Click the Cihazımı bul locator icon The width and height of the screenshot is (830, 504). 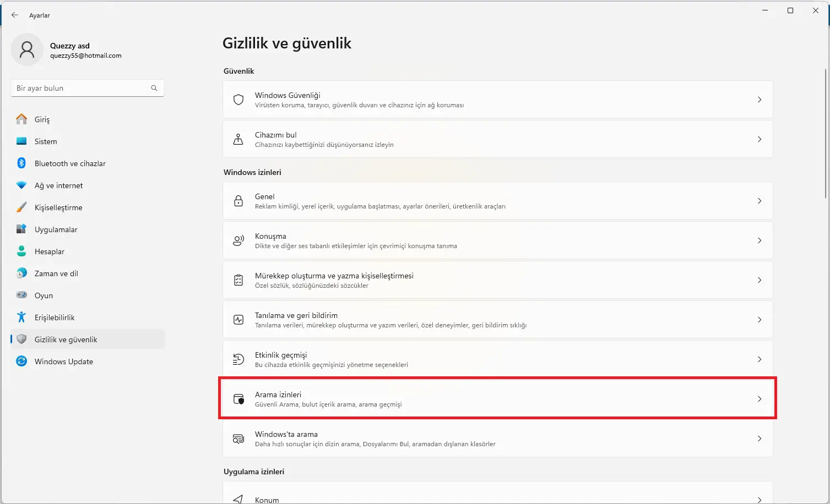[x=238, y=139]
